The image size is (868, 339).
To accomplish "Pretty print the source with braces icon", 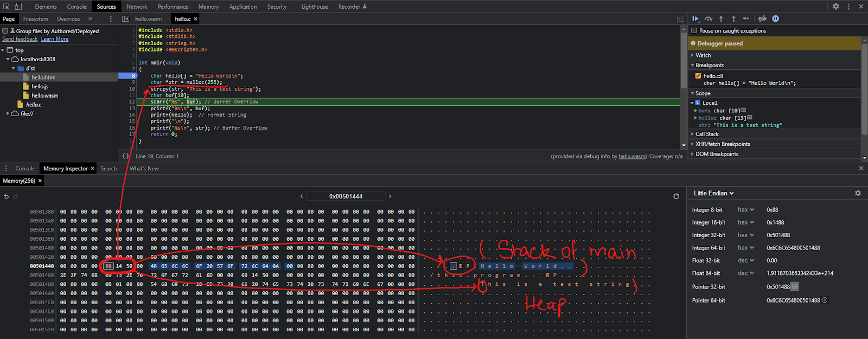I will coord(125,156).
